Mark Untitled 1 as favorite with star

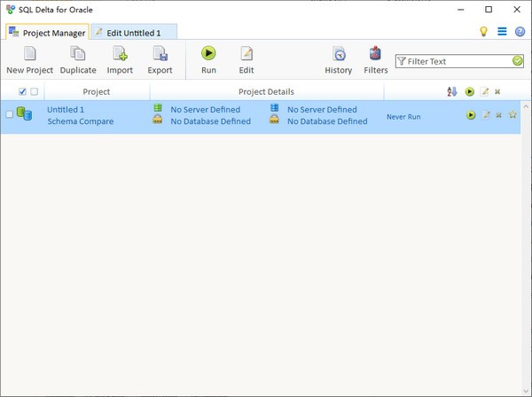512,115
